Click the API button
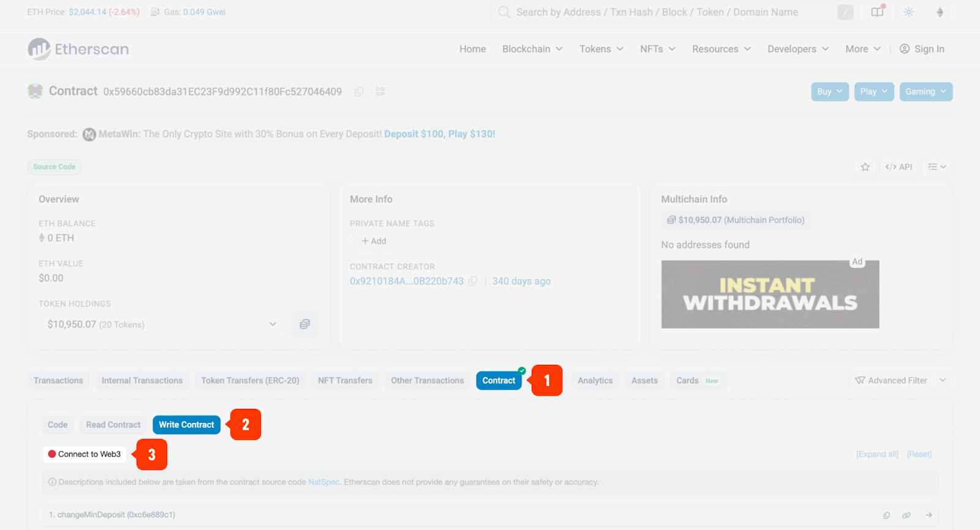Screen dimensions: 980x530 tap(899, 167)
